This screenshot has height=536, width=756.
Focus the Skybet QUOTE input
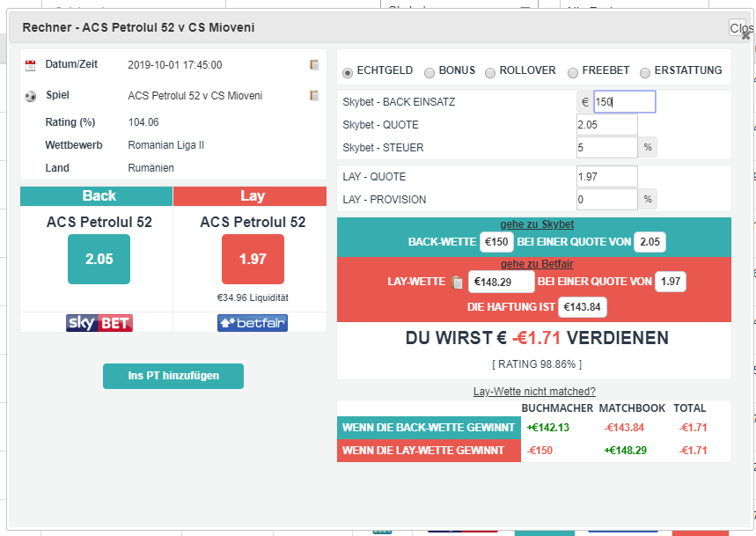[607, 125]
